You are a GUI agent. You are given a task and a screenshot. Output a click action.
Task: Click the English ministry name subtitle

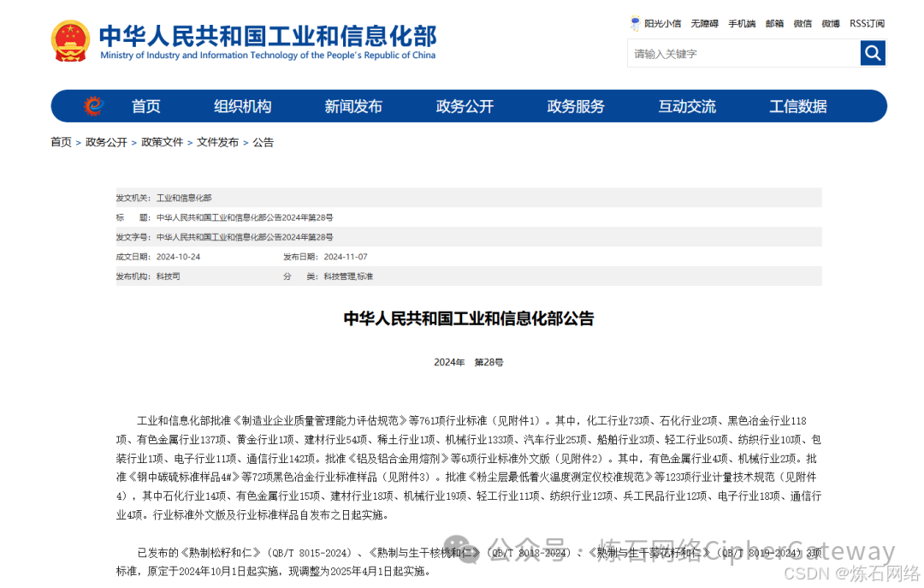click(x=268, y=56)
